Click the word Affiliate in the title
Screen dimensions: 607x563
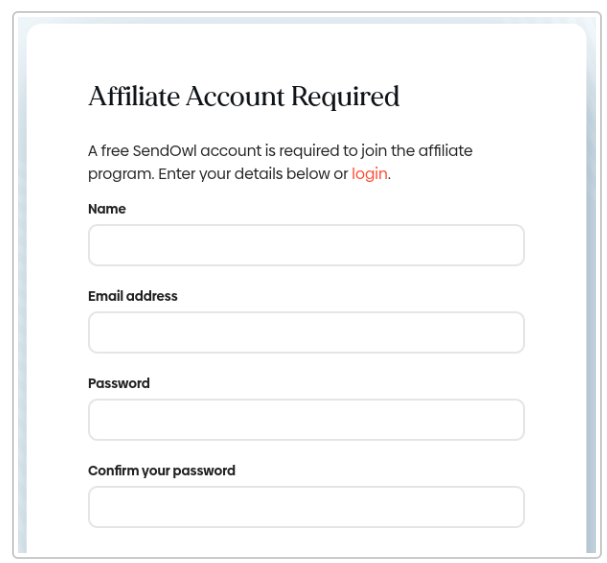pos(129,97)
